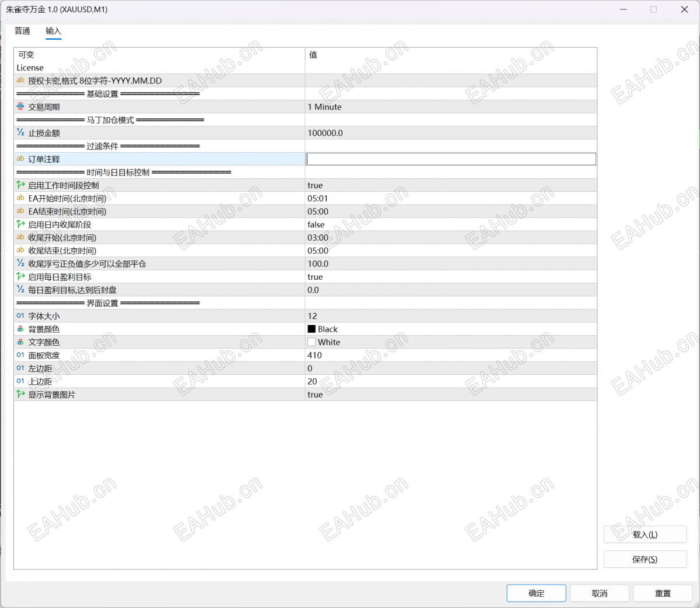Click the fraction icon beside 止损金额
Viewport: 700px width, 608px height.
[20, 133]
